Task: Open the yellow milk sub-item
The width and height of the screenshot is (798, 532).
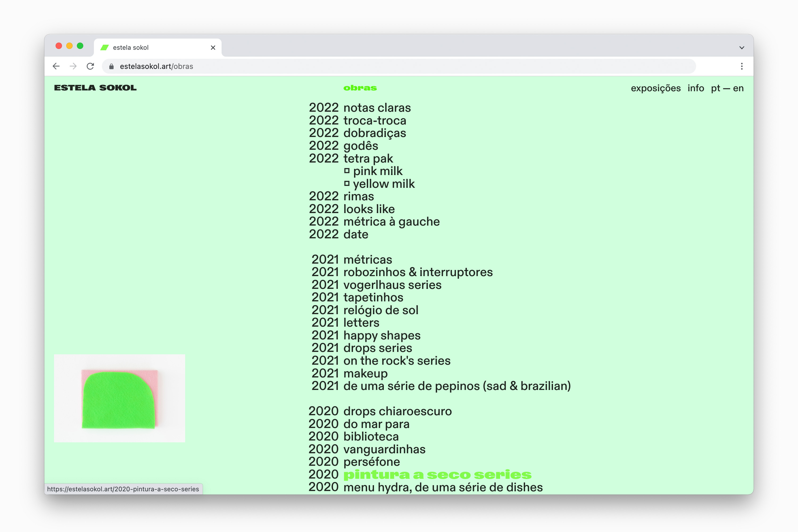Action: [383, 184]
